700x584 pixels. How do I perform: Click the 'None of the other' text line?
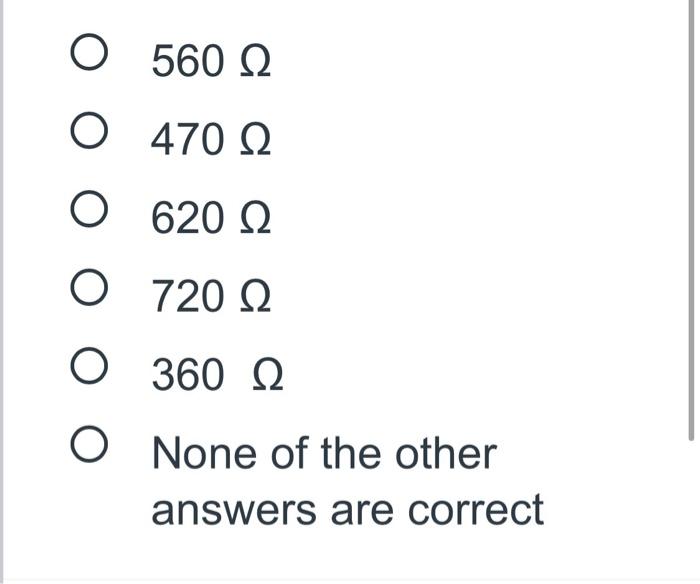325,453
